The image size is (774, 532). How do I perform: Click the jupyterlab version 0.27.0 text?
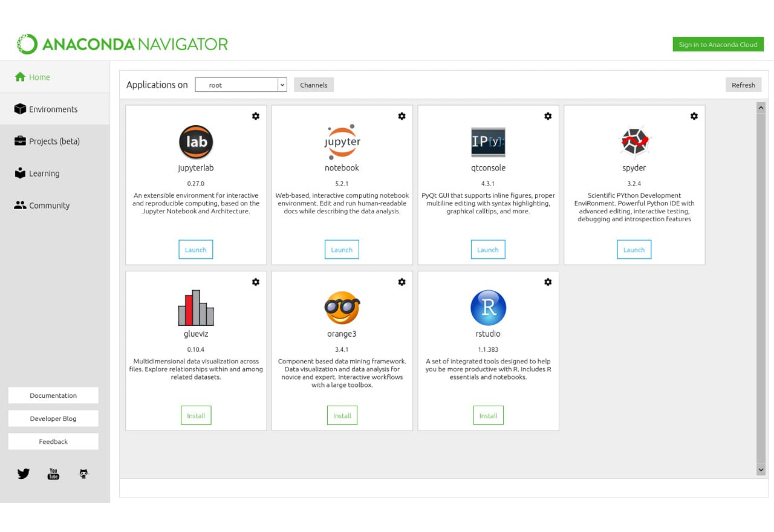pos(196,183)
